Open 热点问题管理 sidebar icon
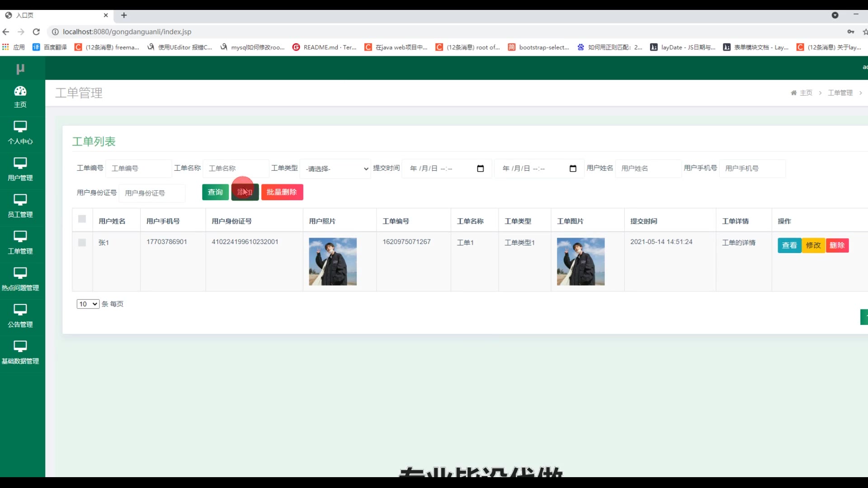The width and height of the screenshot is (868, 488). [x=20, y=273]
